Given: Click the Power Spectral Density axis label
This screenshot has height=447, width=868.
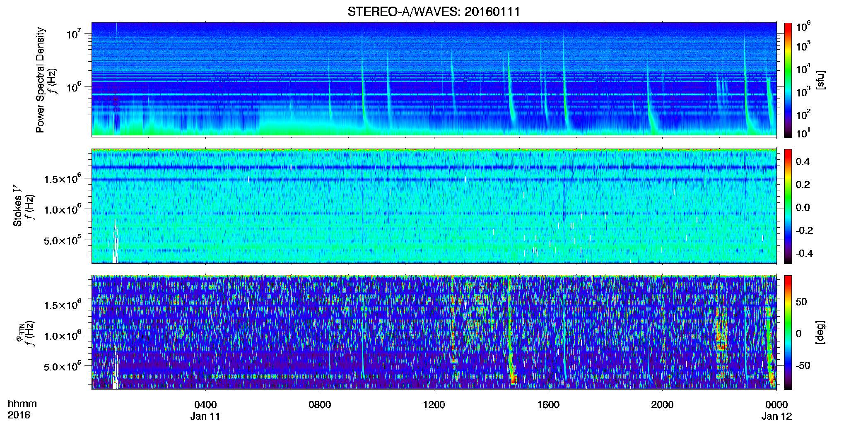Looking at the screenshot, I should click(x=40, y=80).
